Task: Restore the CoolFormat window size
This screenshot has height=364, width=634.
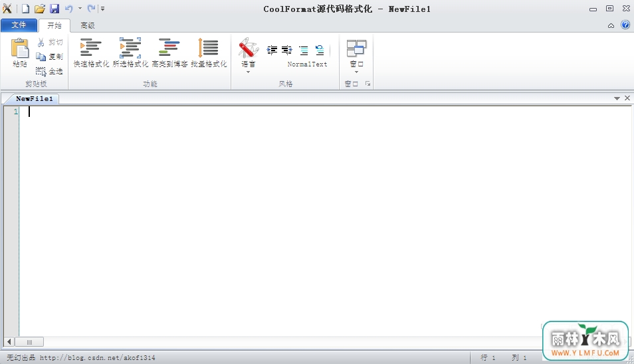Action: click(x=609, y=8)
